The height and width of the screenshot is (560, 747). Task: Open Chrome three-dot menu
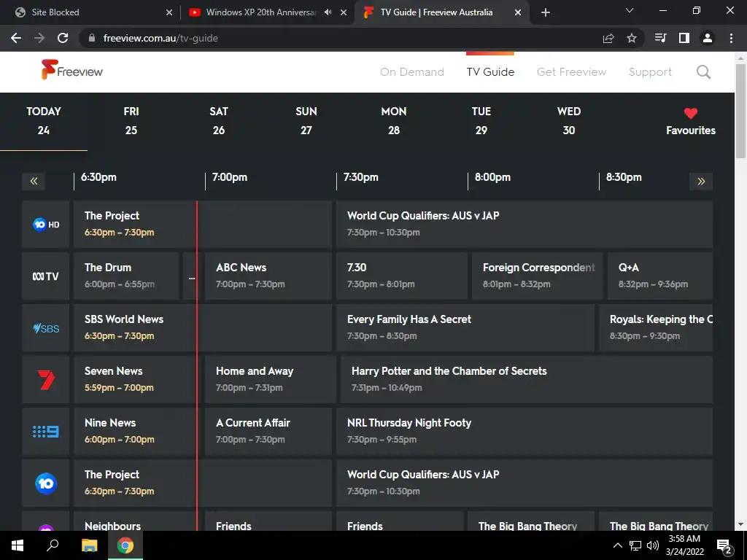(731, 38)
